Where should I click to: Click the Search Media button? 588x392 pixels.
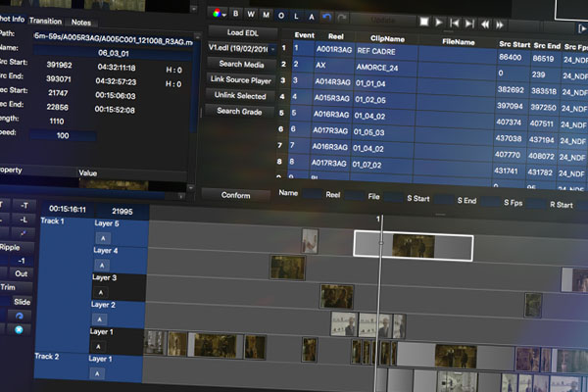[241, 64]
